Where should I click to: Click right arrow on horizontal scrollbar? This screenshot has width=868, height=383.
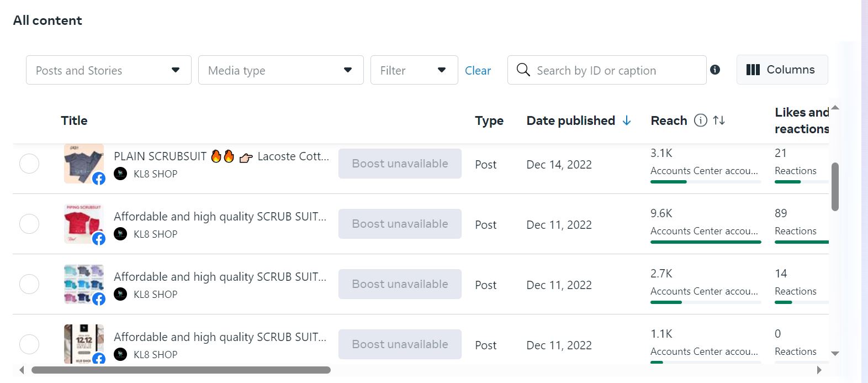[819, 370]
